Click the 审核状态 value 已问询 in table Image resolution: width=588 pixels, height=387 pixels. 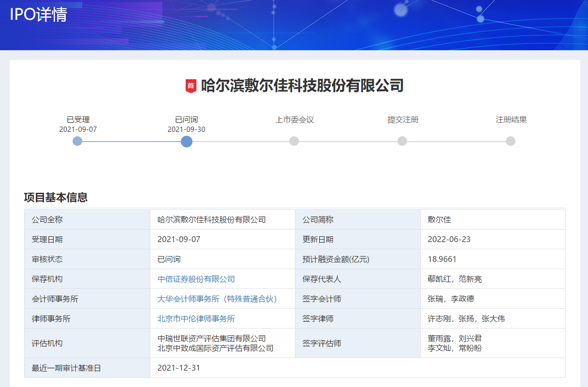tap(169, 259)
